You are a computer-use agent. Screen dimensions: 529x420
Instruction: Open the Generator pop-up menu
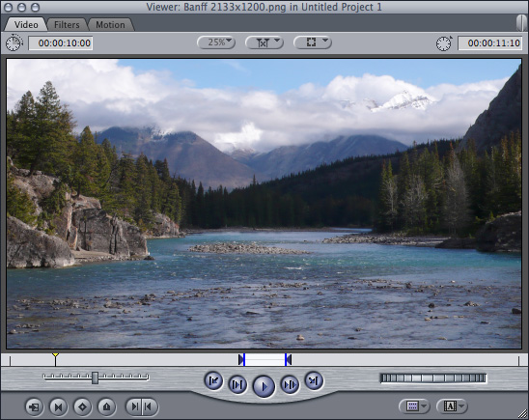click(x=452, y=406)
